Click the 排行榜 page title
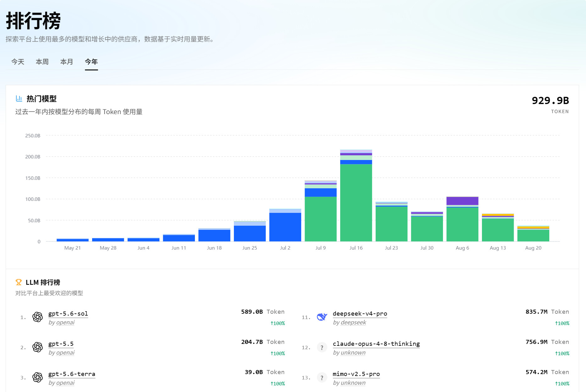This screenshot has height=392, width=586. (33, 21)
